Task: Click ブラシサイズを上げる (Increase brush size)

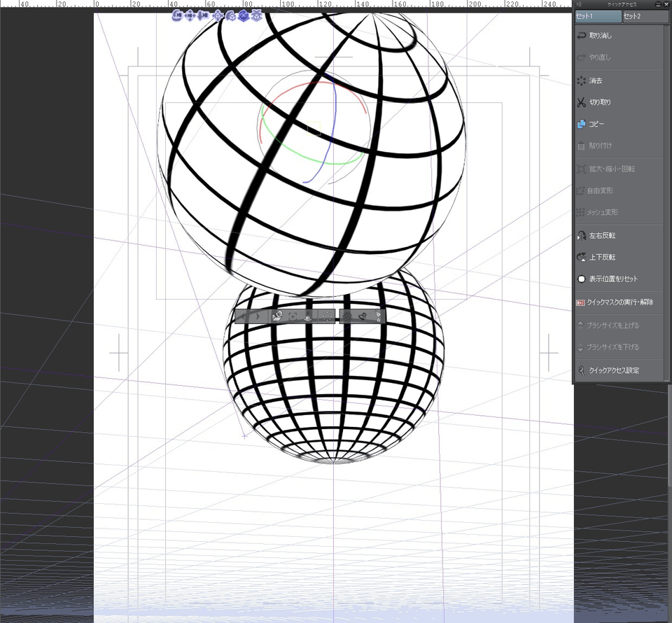Action: (x=619, y=325)
